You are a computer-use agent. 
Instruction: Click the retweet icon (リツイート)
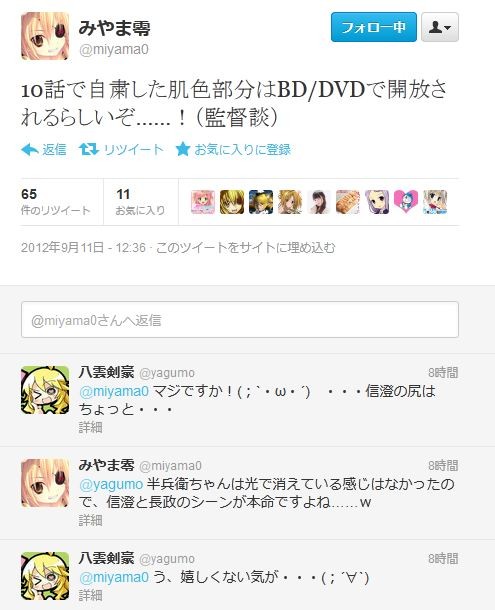(x=89, y=149)
